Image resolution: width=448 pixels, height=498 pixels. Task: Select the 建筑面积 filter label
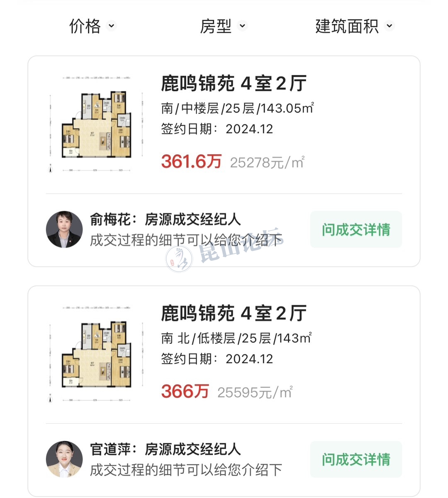click(x=347, y=26)
